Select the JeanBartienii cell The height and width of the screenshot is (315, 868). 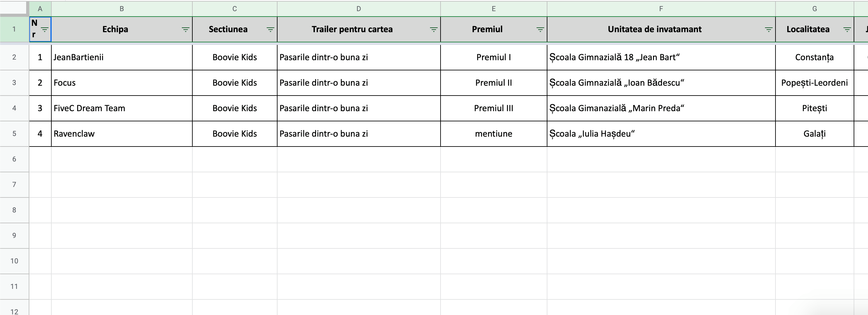coord(122,57)
